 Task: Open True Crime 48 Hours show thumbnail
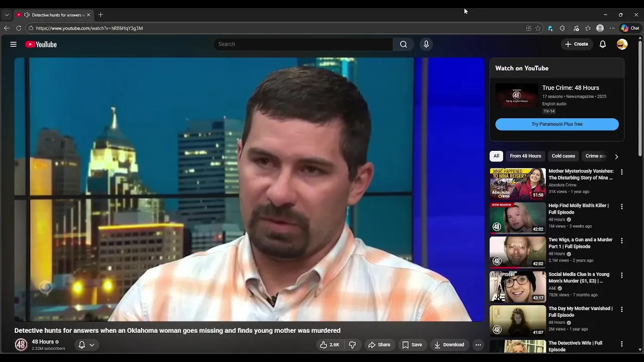tap(517, 96)
